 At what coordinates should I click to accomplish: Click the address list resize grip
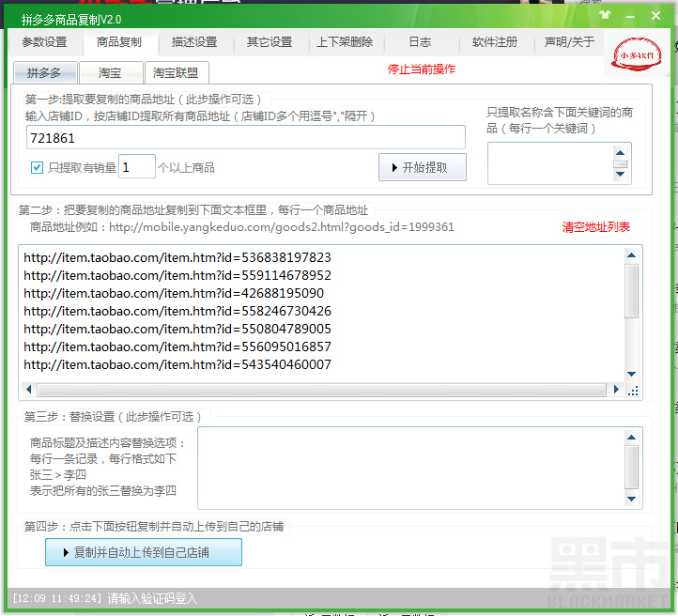click(633, 392)
